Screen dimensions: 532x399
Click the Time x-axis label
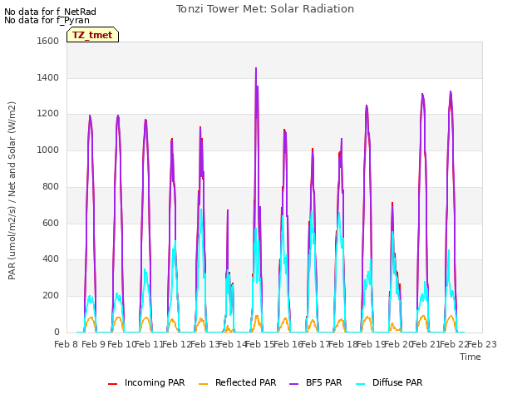pos(470,357)
